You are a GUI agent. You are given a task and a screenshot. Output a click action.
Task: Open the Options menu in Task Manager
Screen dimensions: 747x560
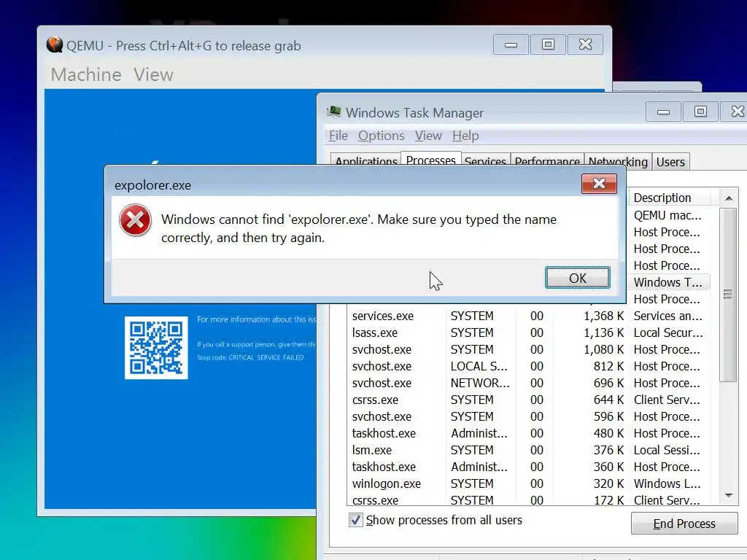point(381,136)
